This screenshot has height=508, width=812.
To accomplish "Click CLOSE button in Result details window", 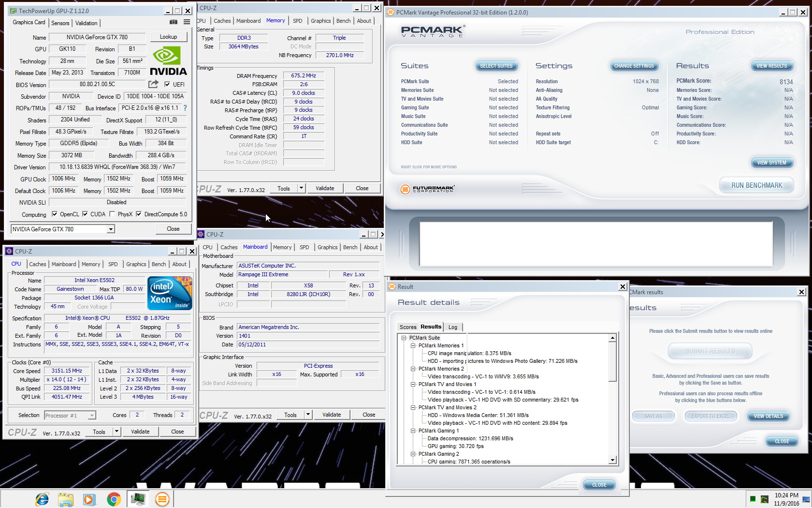I will coord(599,485).
